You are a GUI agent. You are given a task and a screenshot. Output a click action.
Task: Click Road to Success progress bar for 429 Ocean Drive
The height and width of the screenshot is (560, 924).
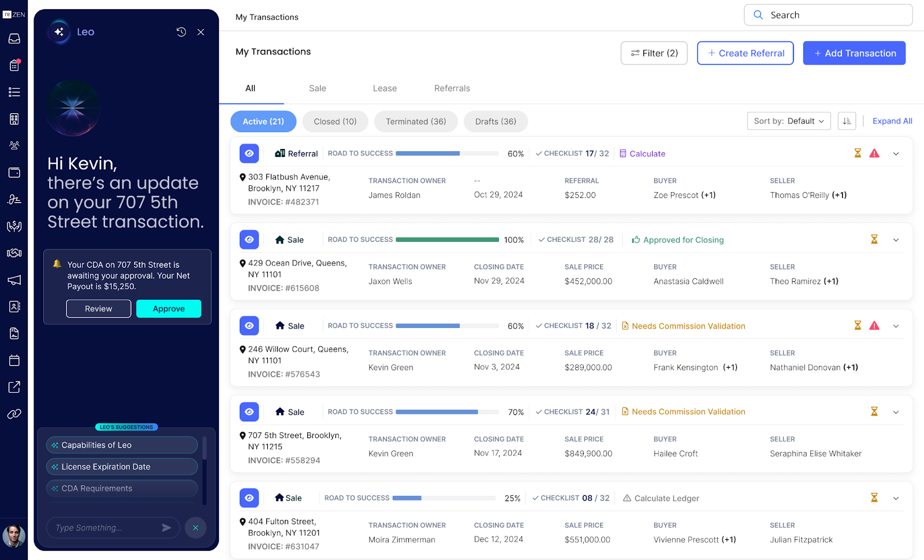click(x=447, y=240)
